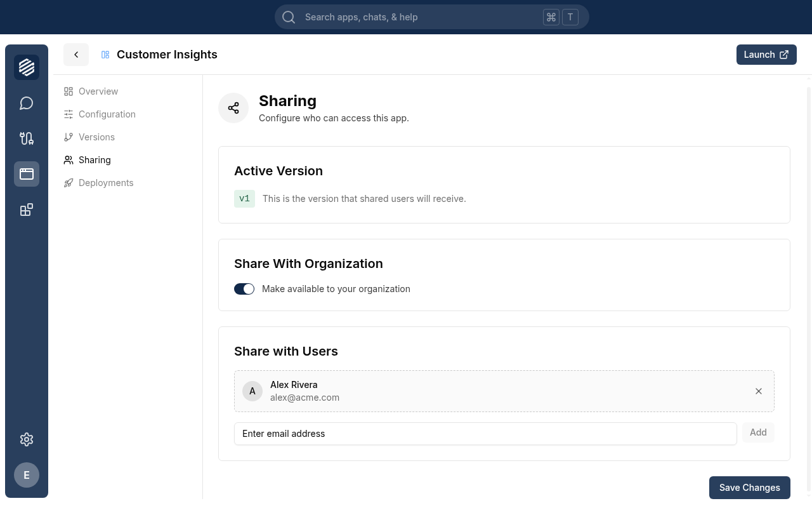Click the page scrollbar on the right
Viewport: 812px width, 508px height.
click(x=809, y=290)
